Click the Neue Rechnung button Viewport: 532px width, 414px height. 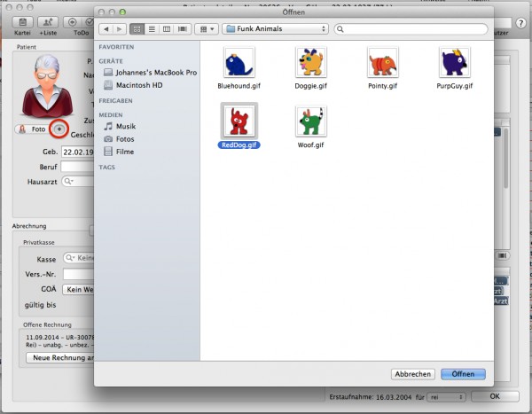click(x=60, y=357)
